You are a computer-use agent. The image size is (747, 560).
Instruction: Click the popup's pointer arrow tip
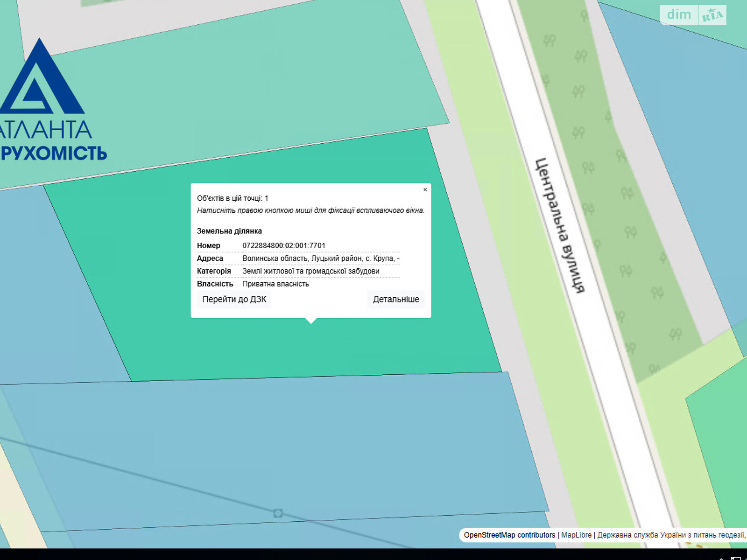[311, 322]
